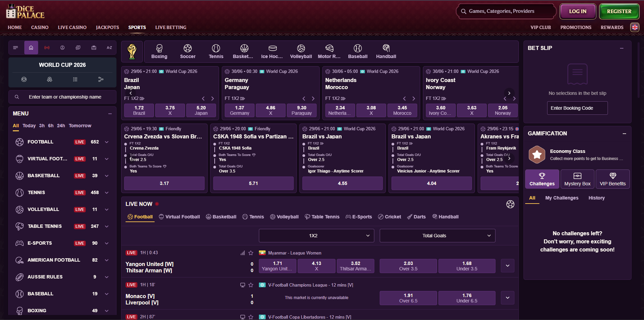Expand the Tennis sidebar category
This screenshot has width=644, height=320.
tap(107, 193)
